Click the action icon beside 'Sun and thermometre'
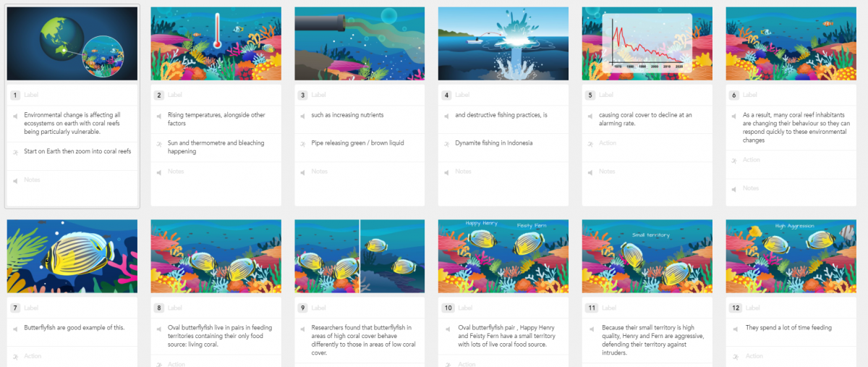This screenshot has width=868, height=367. point(158,143)
